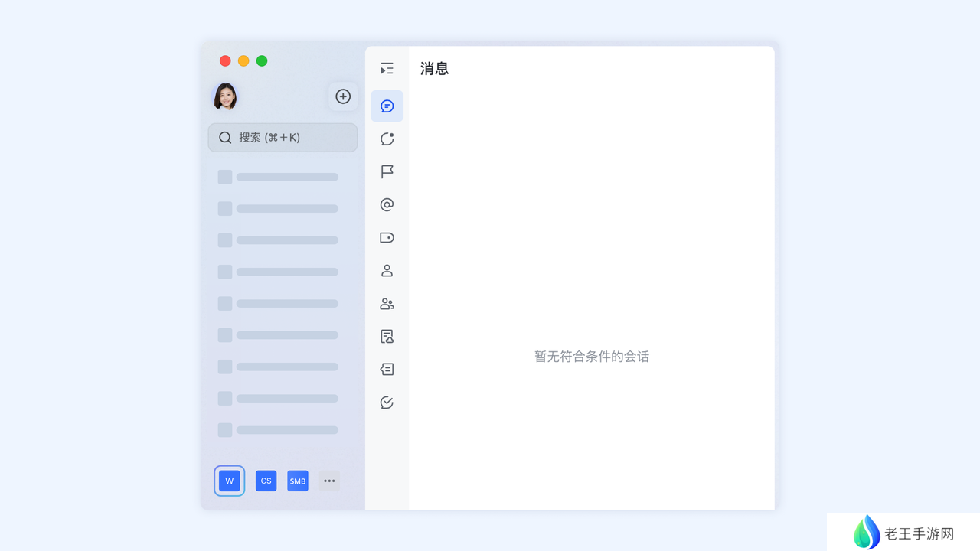This screenshot has height=551, width=980.
Task: Click the green maximize window button
Action: pos(262,61)
